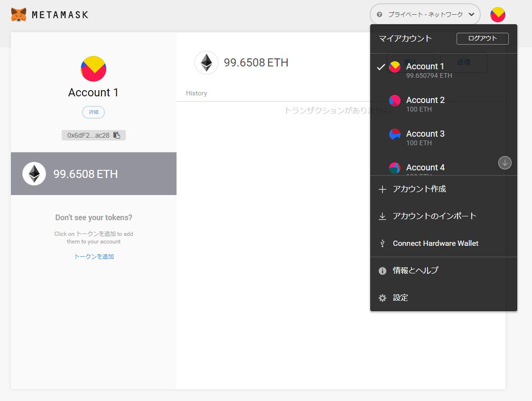Open the プライベート・ネットワーク network dropdown
Image resolution: width=532 pixels, height=401 pixels.
[425, 15]
